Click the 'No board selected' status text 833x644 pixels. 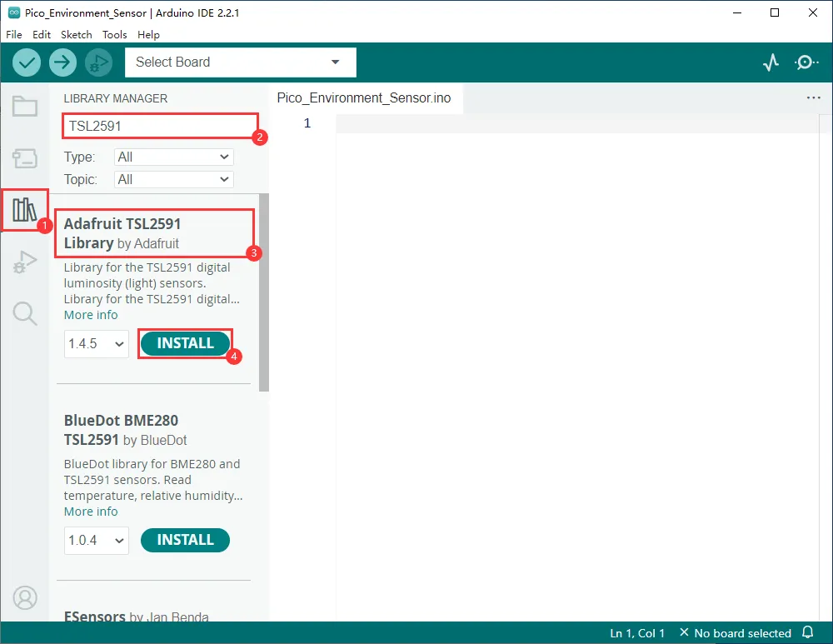click(742, 633)
